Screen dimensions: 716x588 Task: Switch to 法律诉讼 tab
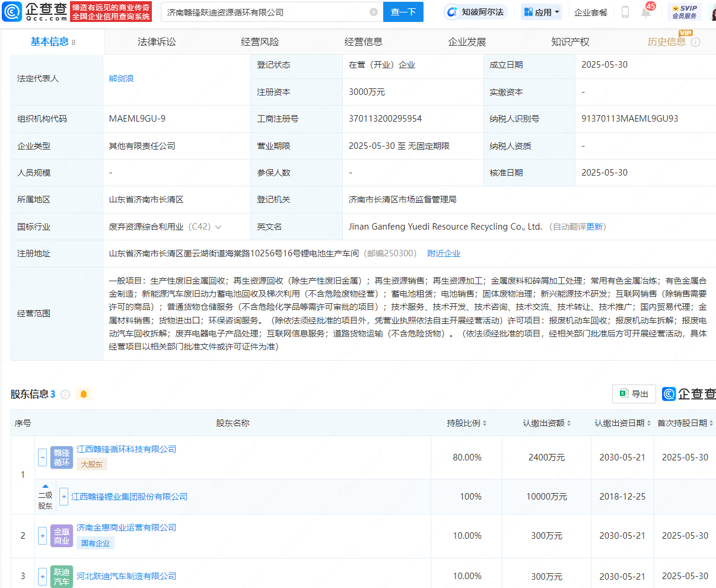tap(157, 42)
